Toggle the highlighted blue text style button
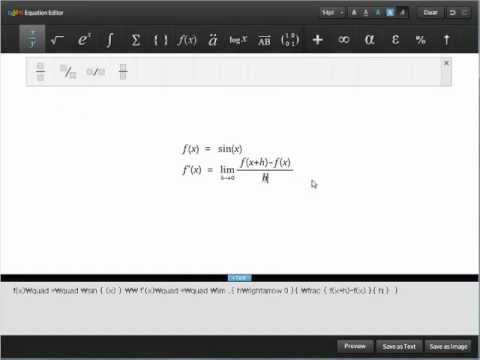This screenshot has width=480, height=360. [x=390, y=13]
